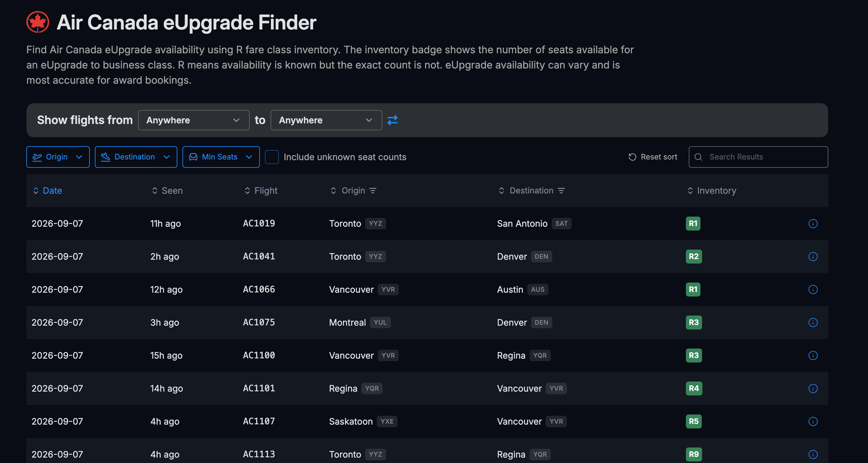Click flight number AC1075
Image resolution: width=868 pixels, height=463 pixels.
(259, 322)
